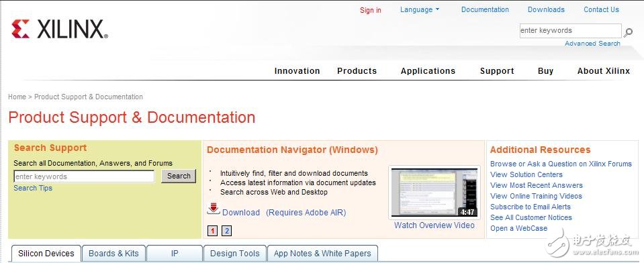Open the Design Tools tab
644x263 pixels.
235,254
